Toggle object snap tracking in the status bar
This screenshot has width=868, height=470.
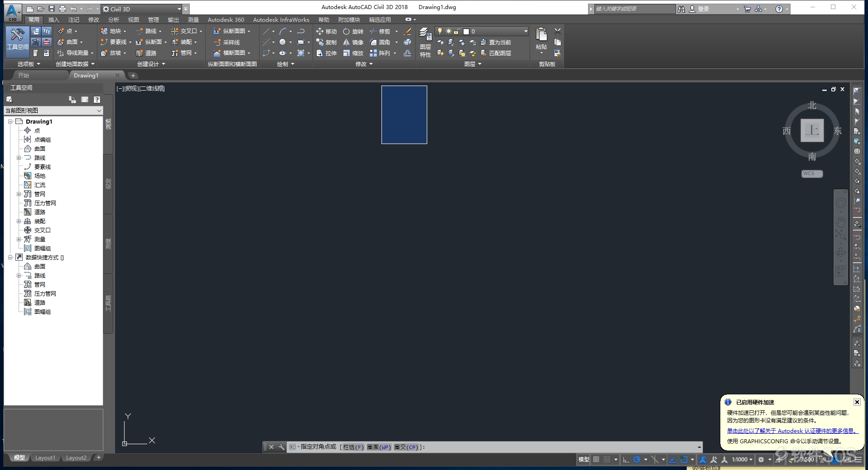click(673, 459)
